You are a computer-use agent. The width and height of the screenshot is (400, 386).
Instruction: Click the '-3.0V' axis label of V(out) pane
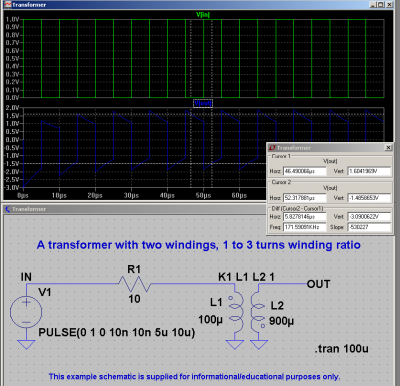(12, 187)
